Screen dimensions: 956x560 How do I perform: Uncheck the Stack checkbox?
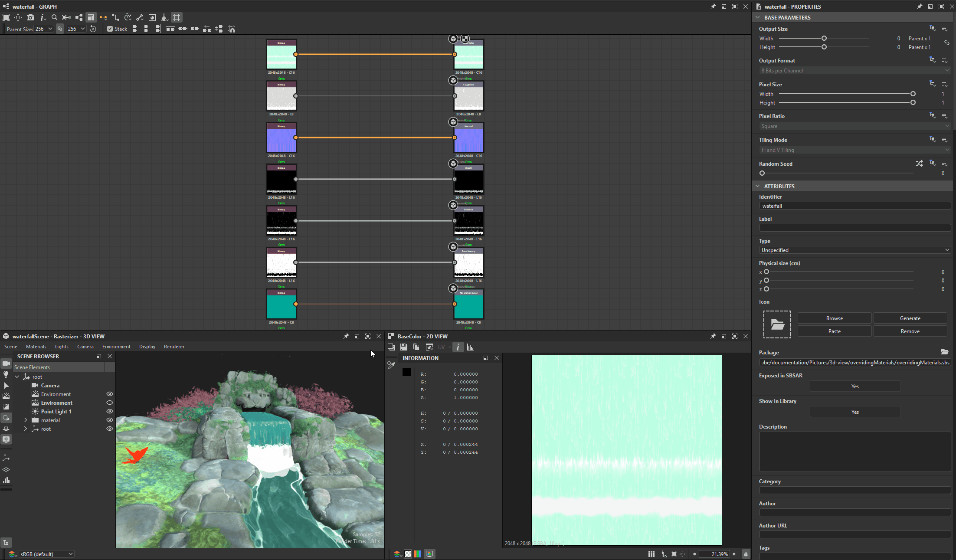110,29
